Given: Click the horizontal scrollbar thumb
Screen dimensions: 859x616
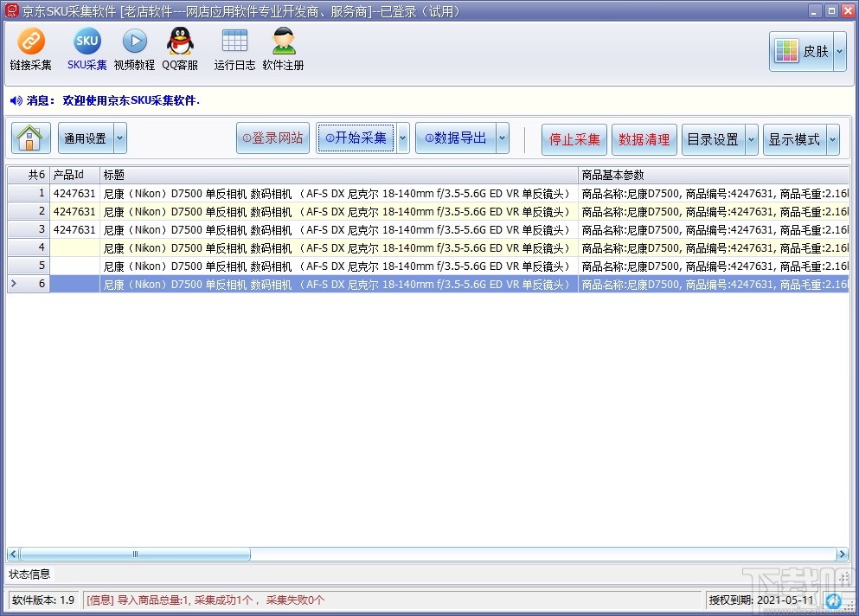Looking at the screenshot, I should [135, 554].
